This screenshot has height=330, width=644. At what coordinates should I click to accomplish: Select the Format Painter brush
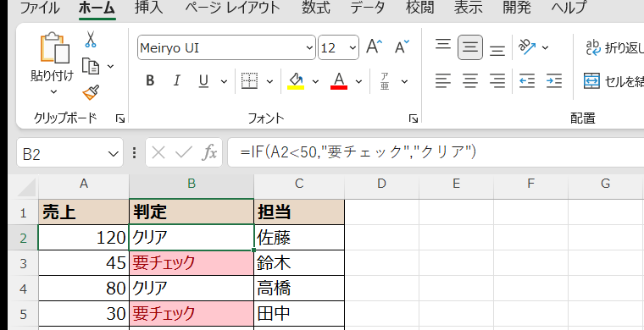point(91,92)
